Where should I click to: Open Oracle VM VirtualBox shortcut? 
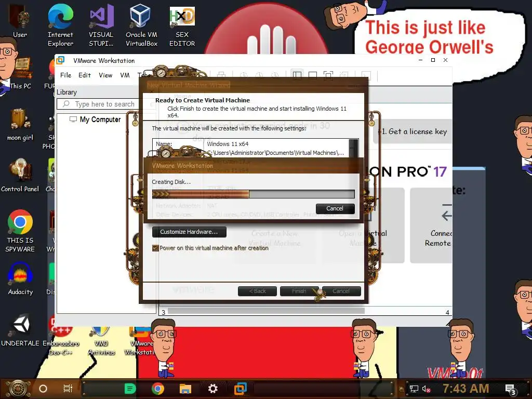pos(141,25)
